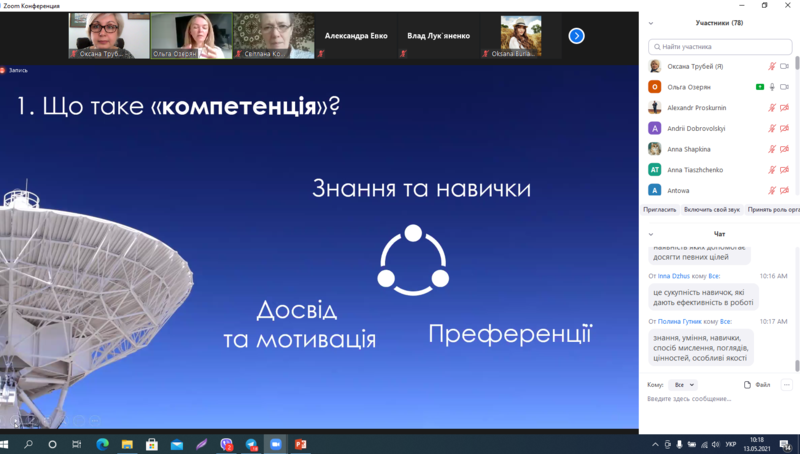Viewport: 800px width, 454px height.
Task: Open Файл attachment option in chat
Action: click(x=757, y=385)
